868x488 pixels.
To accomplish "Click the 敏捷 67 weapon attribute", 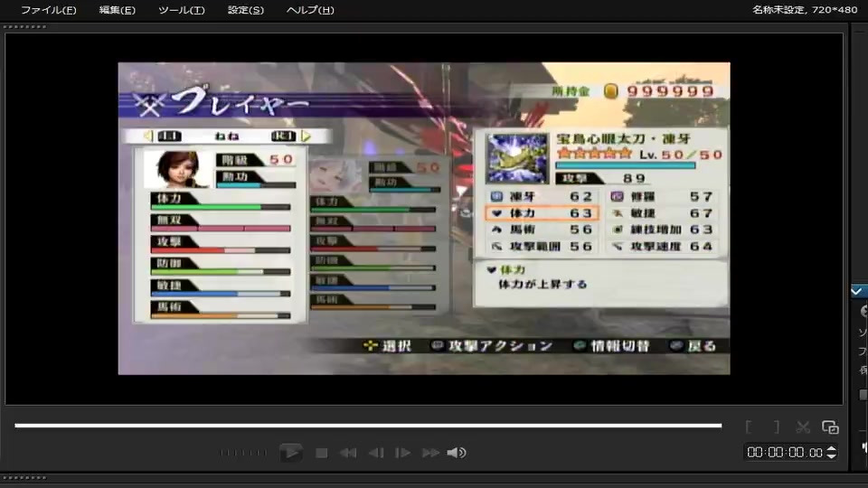I will (662, 213).
